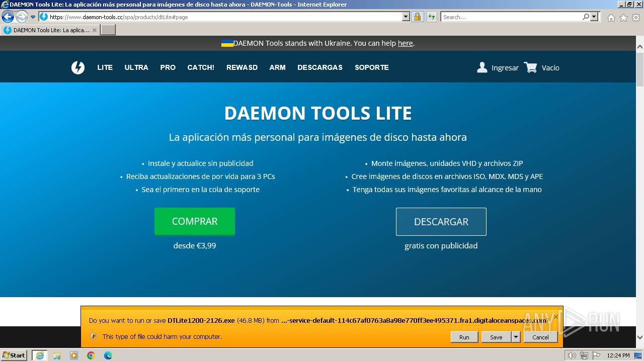Click the search magnifier icon
The width and height of the screenshot is (644, 362).
click(x=586, y=17)
